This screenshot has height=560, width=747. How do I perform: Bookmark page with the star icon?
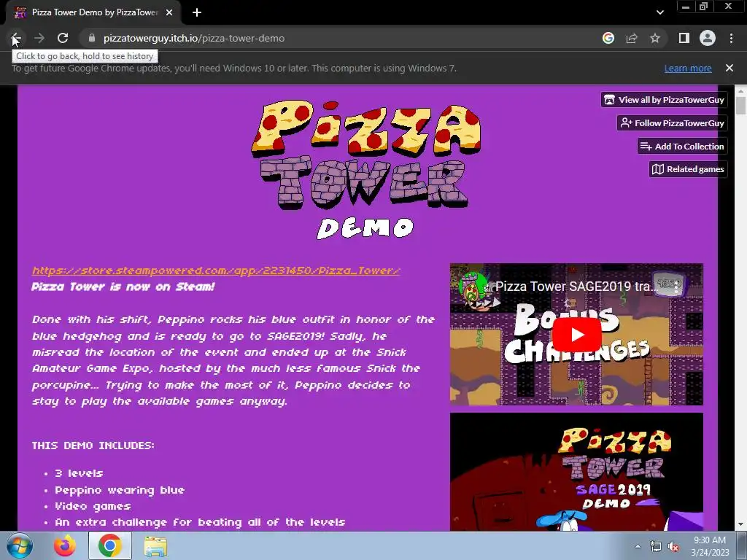pos(655,38)
